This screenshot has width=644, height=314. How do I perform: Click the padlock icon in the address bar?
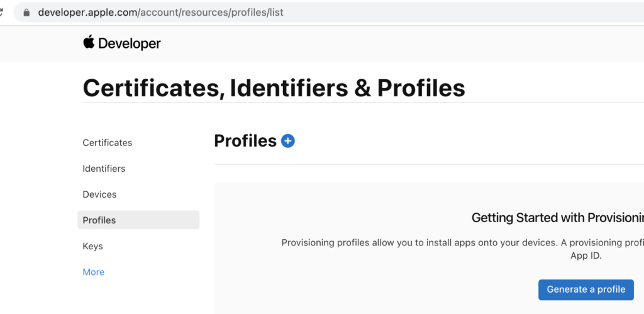tap(26, 13)
